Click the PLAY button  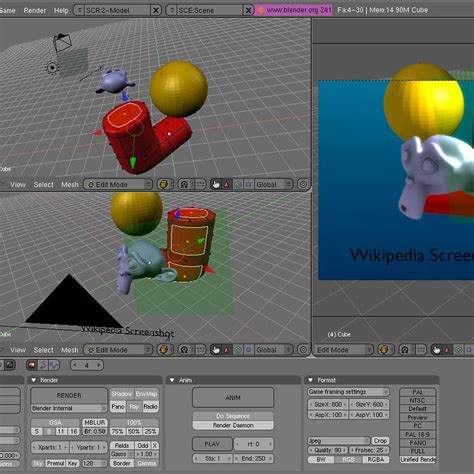212,444
